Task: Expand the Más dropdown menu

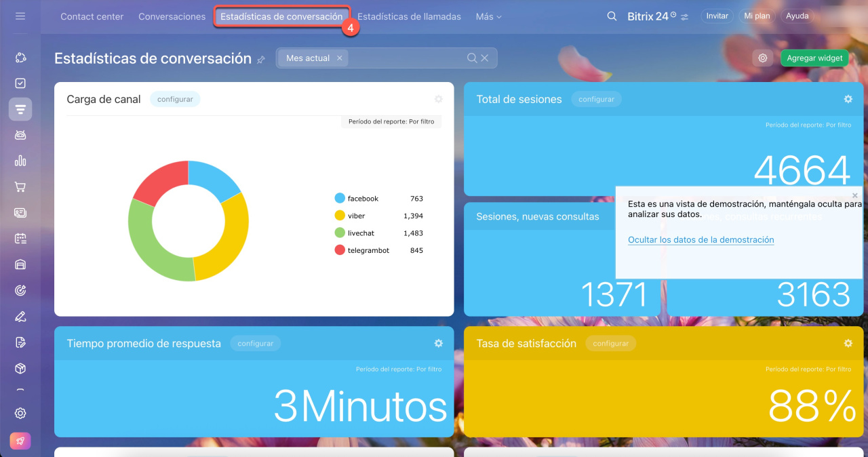Action: tap(488, 16)
